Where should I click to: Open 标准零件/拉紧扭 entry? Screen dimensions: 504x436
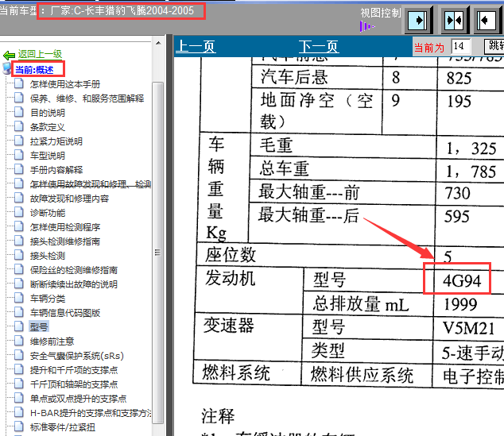click(x=62, y=427)
